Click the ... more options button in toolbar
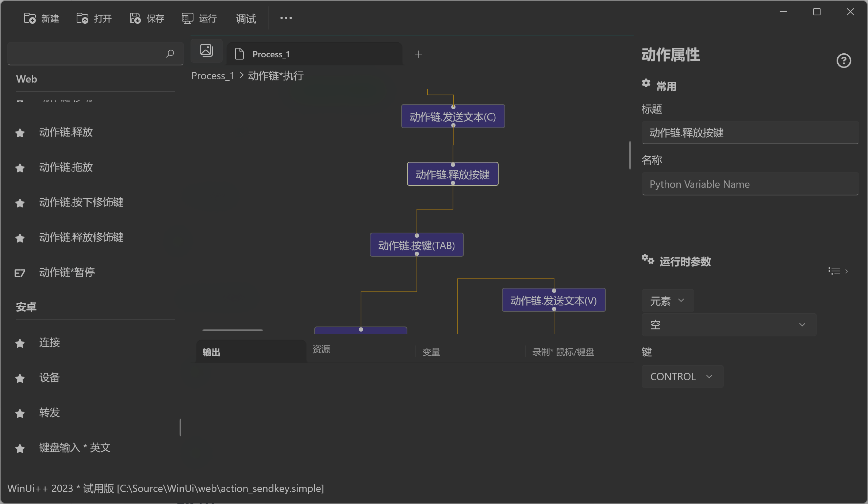The image size is (868, 504). tap(285, 18)
